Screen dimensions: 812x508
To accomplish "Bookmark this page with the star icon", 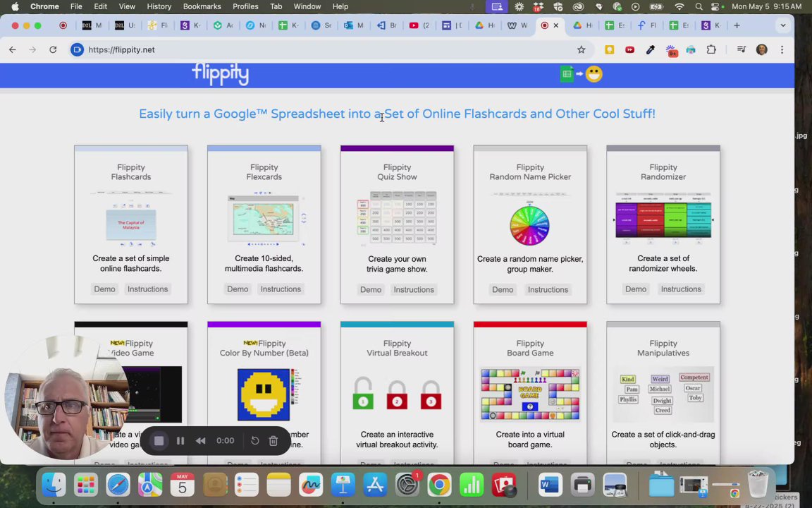I will [x=582, y=50].
